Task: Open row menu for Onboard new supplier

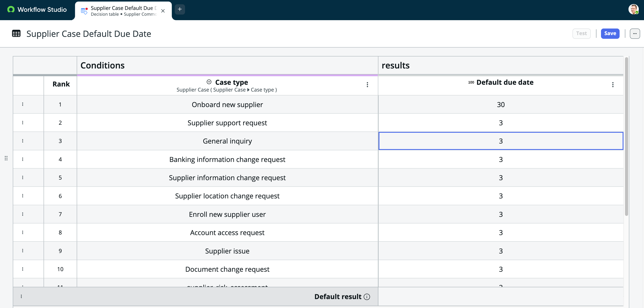Action: 22,104
